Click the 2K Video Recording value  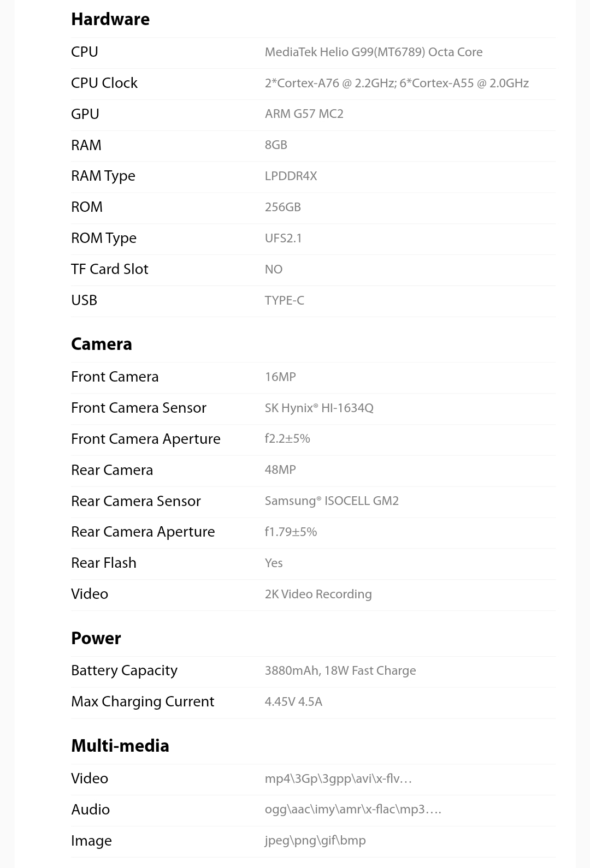[318, 594]
